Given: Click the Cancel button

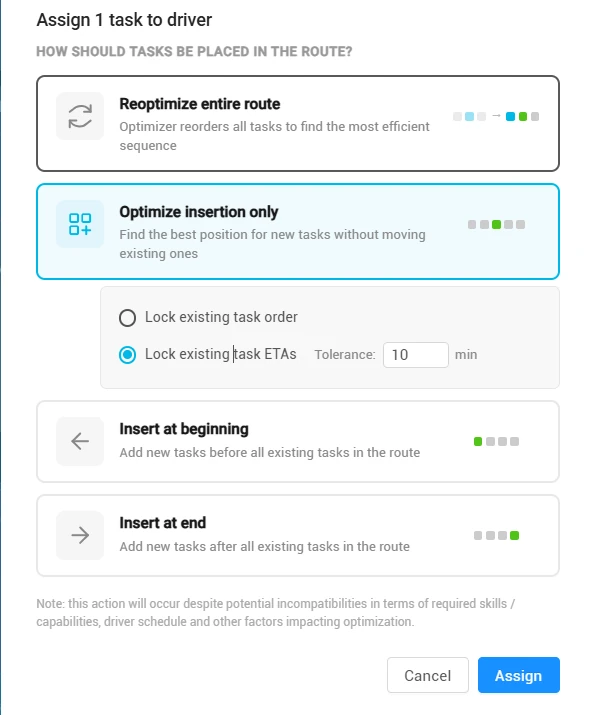Looking at the screenshot, I should (427, 675).
